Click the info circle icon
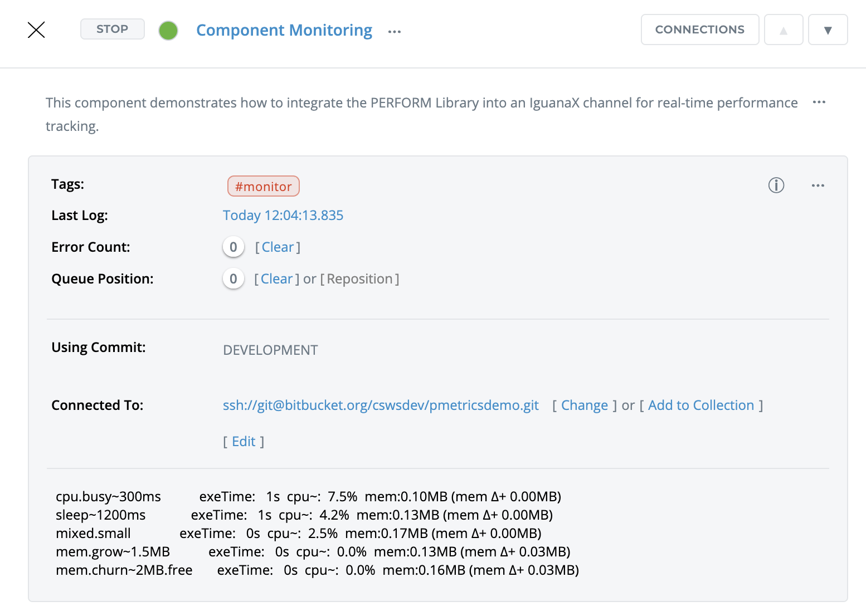Image resolution: width=866 pixels, height=616 pixels. coord(776,185)
